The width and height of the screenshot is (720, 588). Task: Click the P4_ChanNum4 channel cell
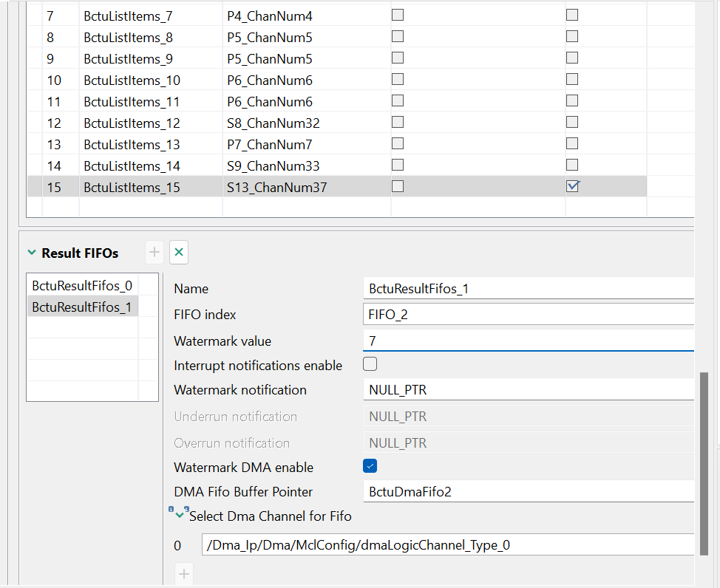(x=307, y=16)
